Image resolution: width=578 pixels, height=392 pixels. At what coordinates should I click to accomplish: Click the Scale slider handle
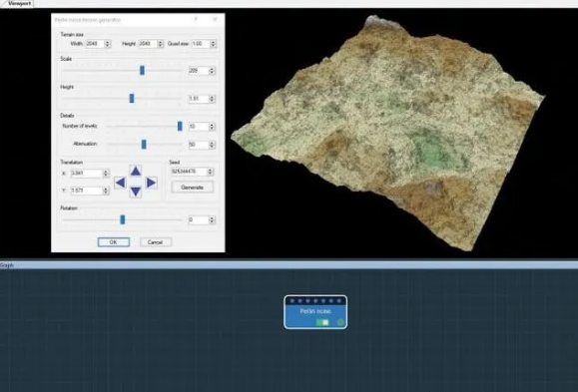point(142,70)
